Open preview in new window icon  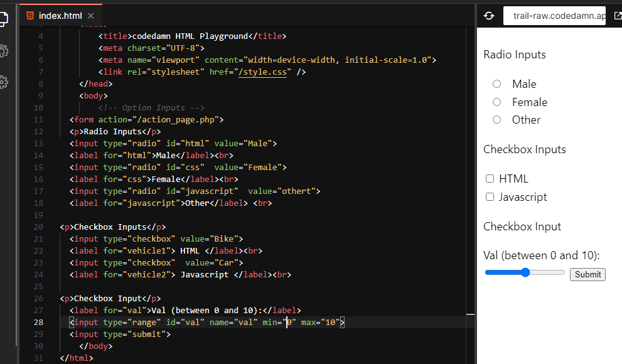tap(618, 16)
